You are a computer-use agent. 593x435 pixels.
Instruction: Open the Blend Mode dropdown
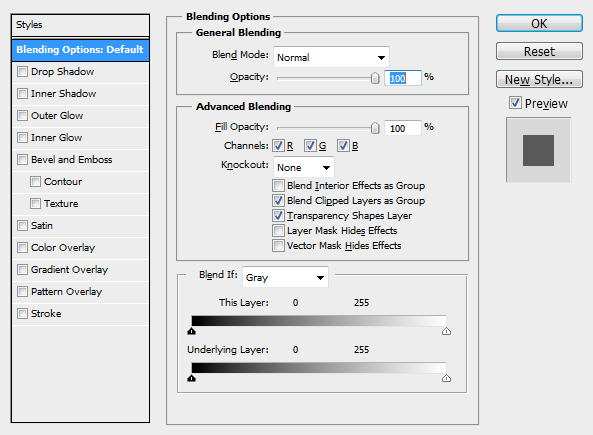pos(331,57)
